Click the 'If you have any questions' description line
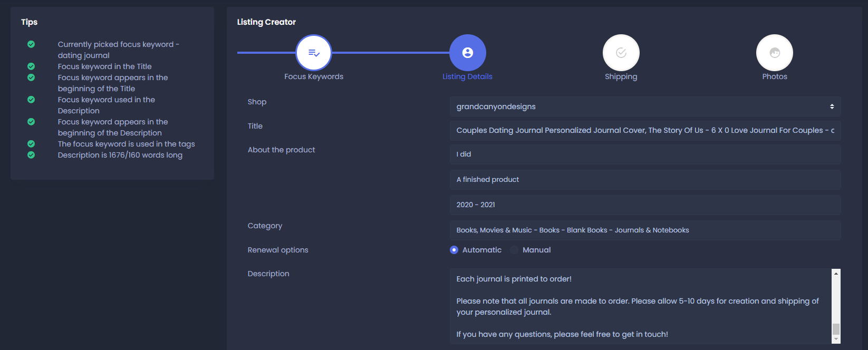868x350 pixels. tap(562, 334)
